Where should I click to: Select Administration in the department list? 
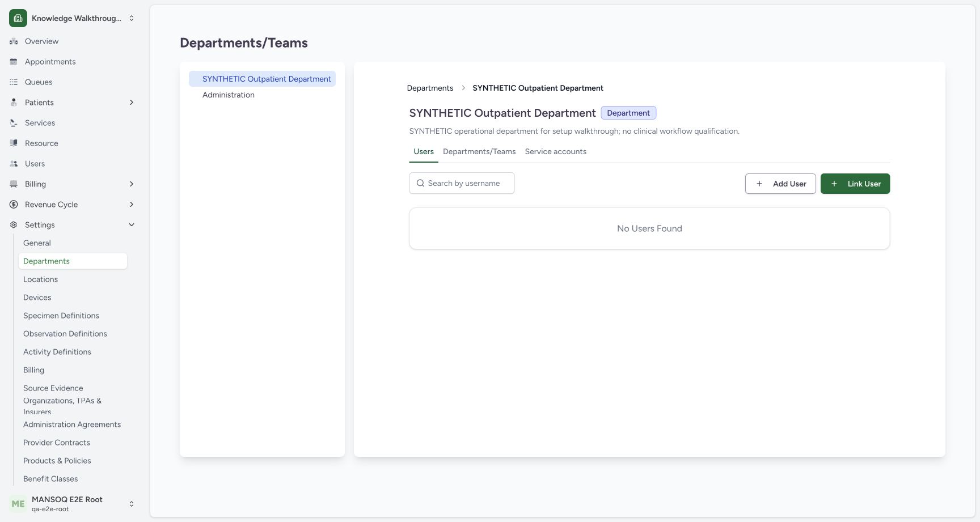tap(262, 95)
